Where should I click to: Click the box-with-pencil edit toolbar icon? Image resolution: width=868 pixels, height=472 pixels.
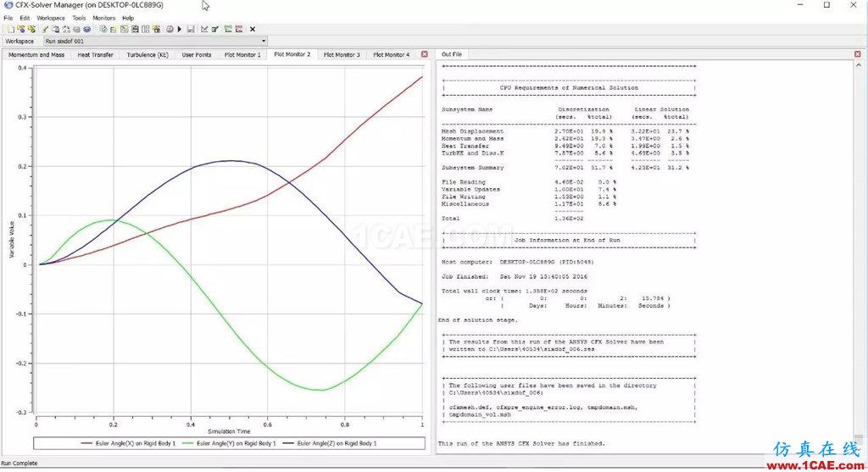(x=214, y=30)
